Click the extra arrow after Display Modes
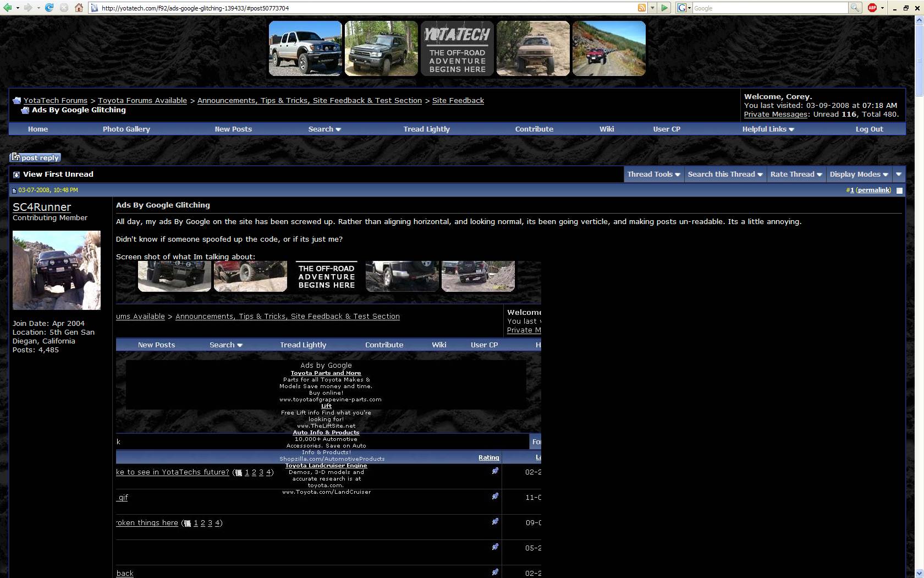The height and width of the screenshot is (578, 924). tap(899, 174)
